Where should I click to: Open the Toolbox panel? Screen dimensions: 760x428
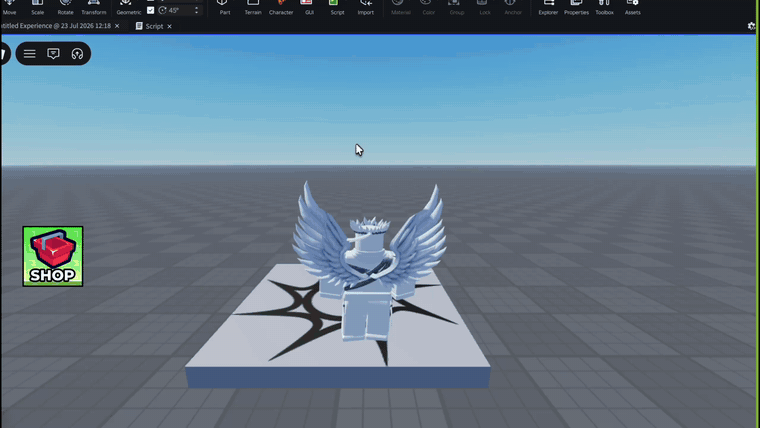click(x=604, y=8)
